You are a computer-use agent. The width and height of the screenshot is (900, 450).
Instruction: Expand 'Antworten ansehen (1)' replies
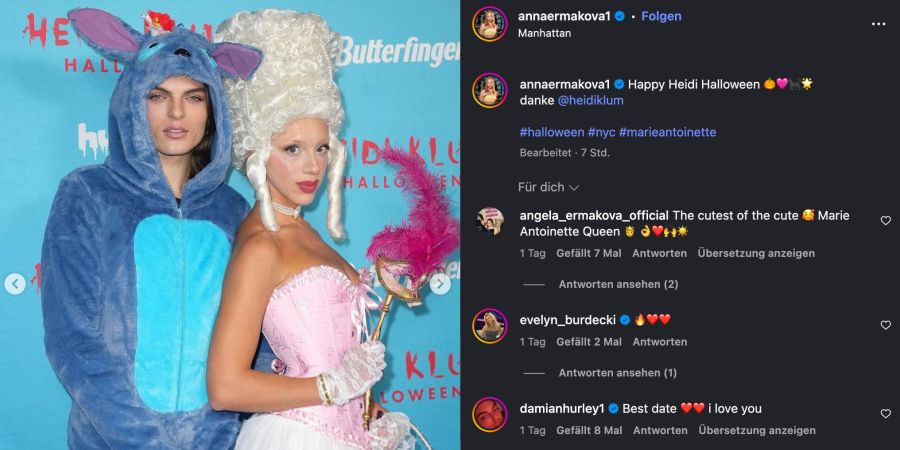(x=618, y=373)
